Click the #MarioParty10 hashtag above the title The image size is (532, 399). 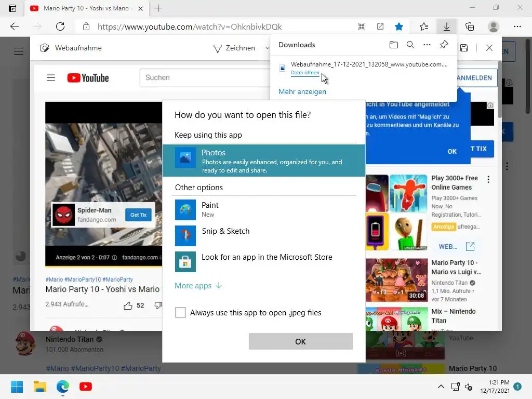coord(83,280)
